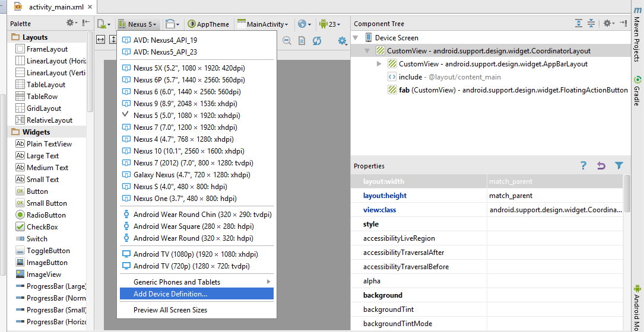
Task: Select AVD: Nexus5_API_23
Action: click(x=196, y=52)
